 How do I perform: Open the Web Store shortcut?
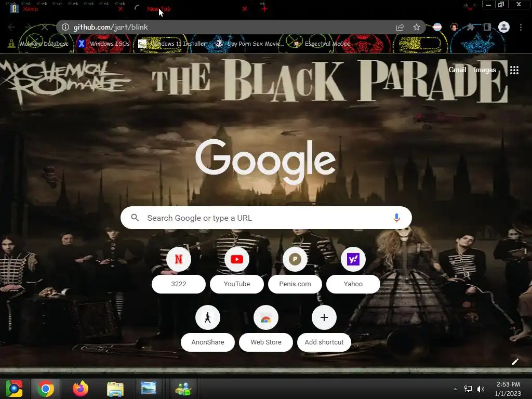point(266,328)
